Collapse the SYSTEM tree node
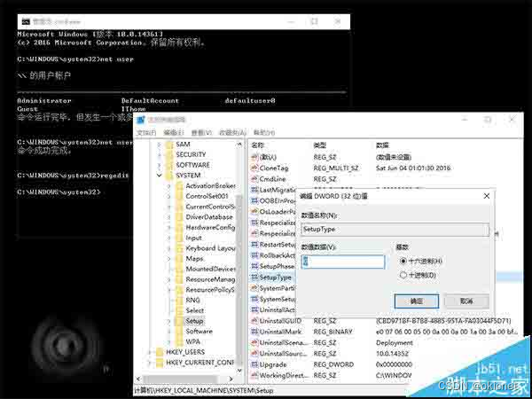 (160, 176)
